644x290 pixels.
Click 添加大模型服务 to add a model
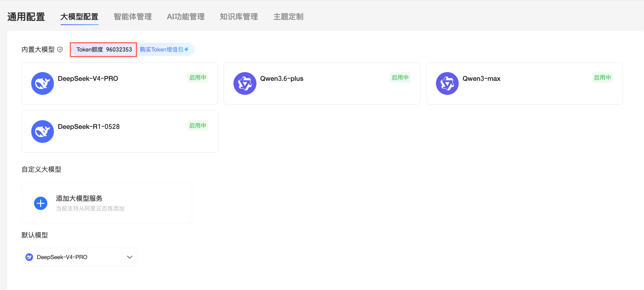pyautogui.click(x=107, y=203)
